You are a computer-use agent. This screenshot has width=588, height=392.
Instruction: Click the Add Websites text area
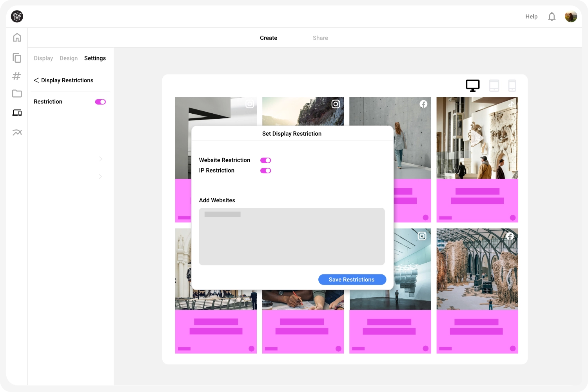click(292, 236)
